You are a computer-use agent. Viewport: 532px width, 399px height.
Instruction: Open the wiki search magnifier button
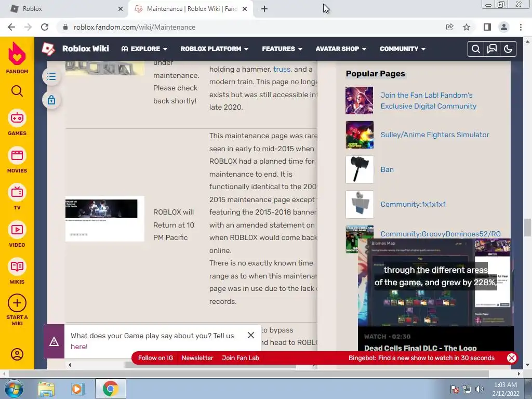tap(476, 49)
